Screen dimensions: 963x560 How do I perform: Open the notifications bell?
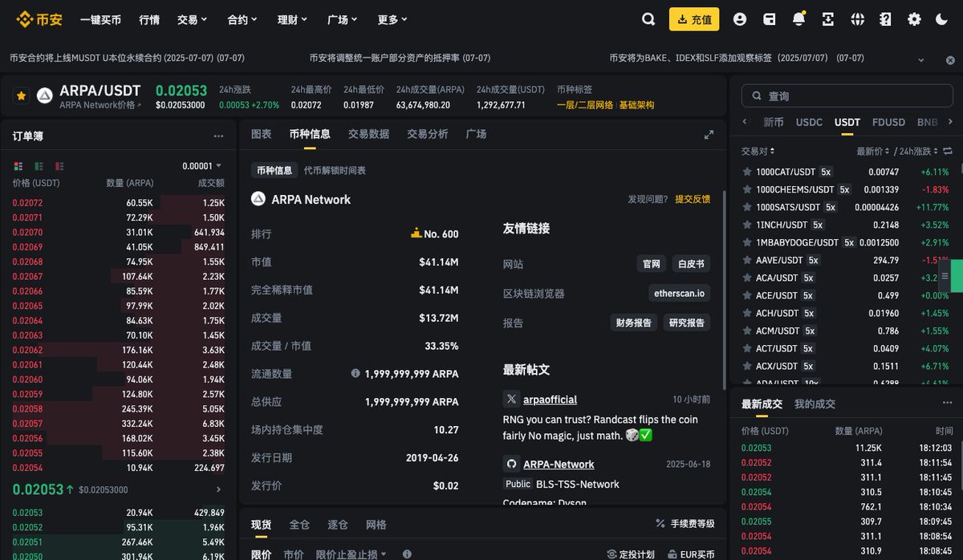[x=798, y=19]
